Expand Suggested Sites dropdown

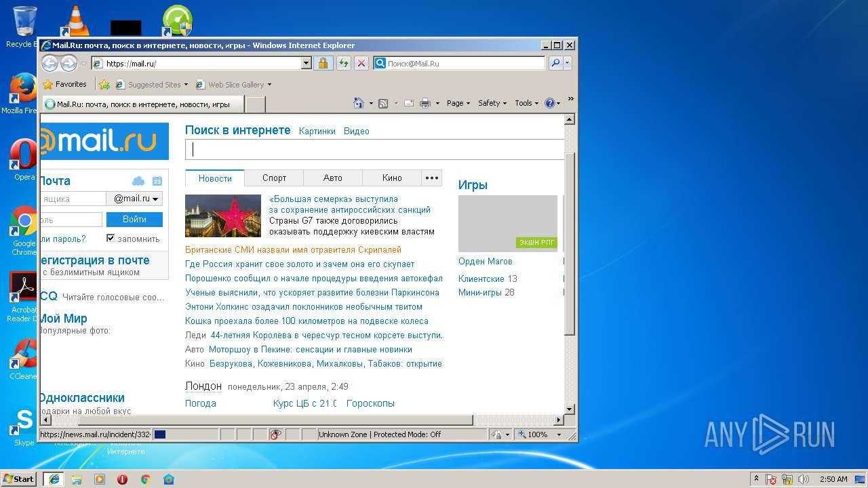click(x=186, y=85)
